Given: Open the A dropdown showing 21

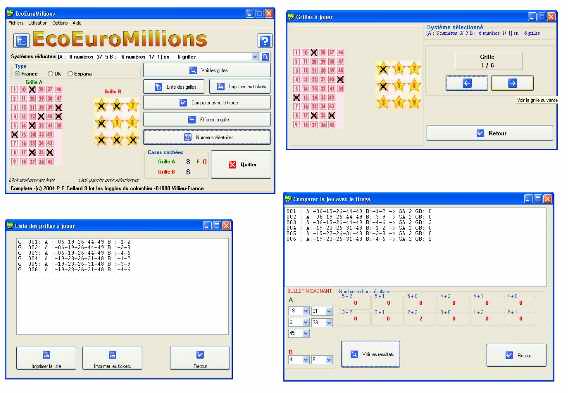Looking at the screenshot, I should coord(329,311).
